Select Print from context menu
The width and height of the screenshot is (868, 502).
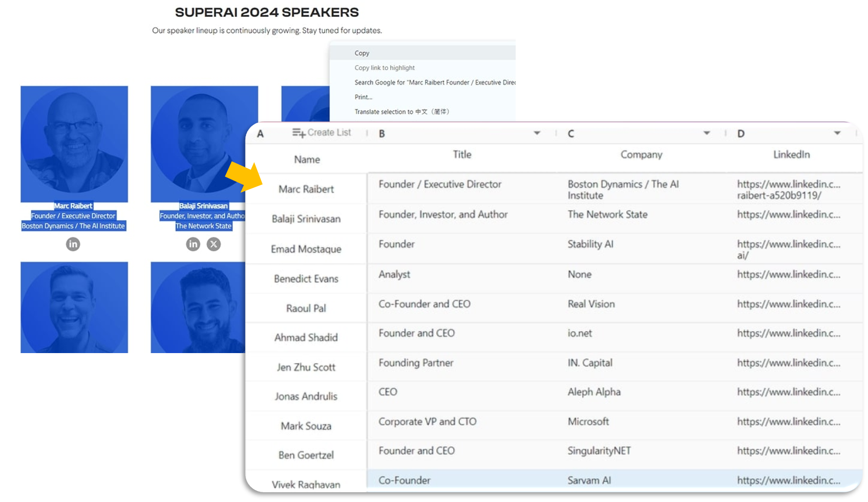point(364,97)
